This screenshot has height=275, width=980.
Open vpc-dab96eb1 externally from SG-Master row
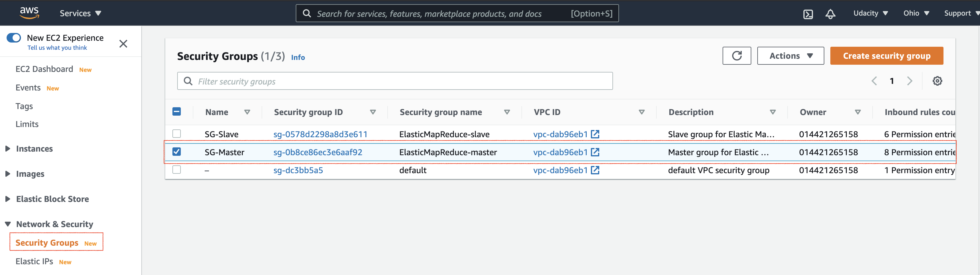[x=595, y=152]
